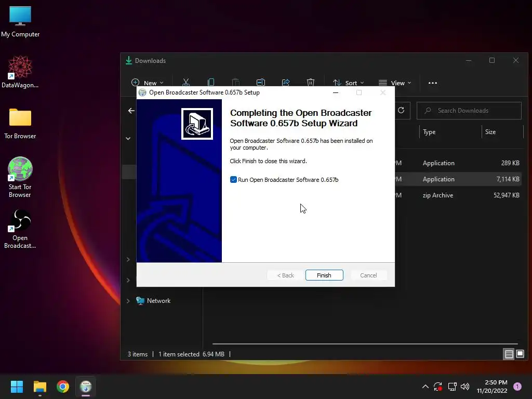Select Start Tor Browser desktop shortcut

coord(20,177)
